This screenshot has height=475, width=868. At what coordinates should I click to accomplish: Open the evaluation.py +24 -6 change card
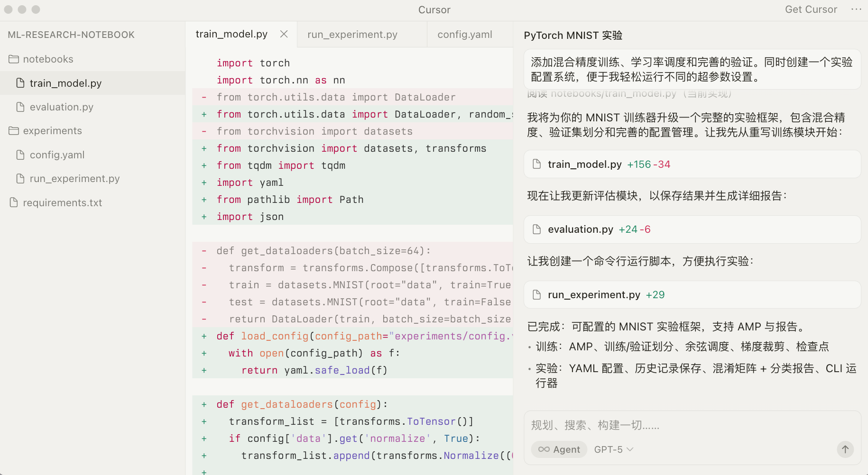(x=692, y=229)
